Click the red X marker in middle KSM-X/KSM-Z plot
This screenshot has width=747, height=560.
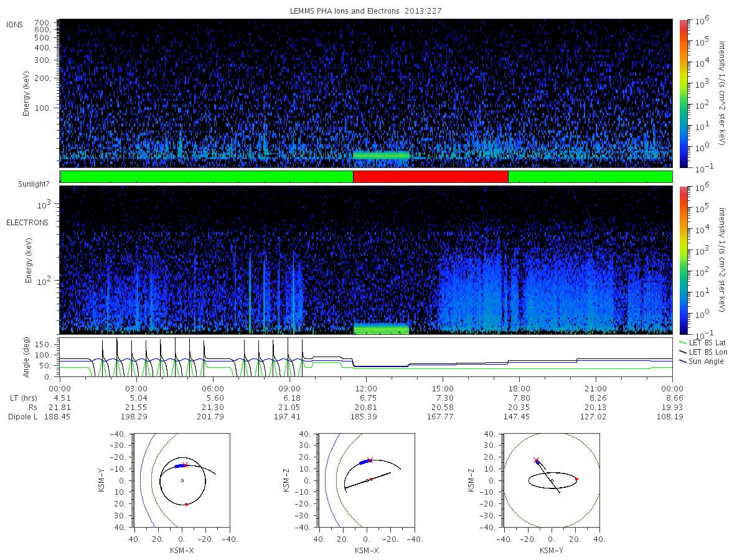[370, 460]
